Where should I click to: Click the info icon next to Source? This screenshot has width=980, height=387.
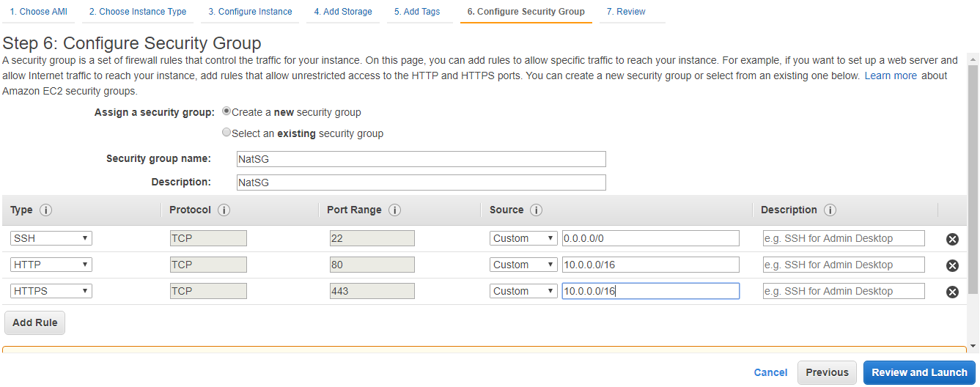coord(536,210)
